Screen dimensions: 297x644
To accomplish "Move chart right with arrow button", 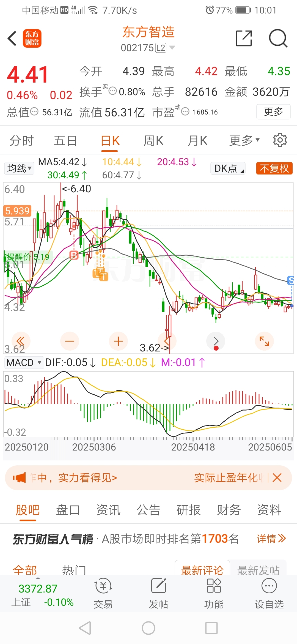I will coord(216,341).
